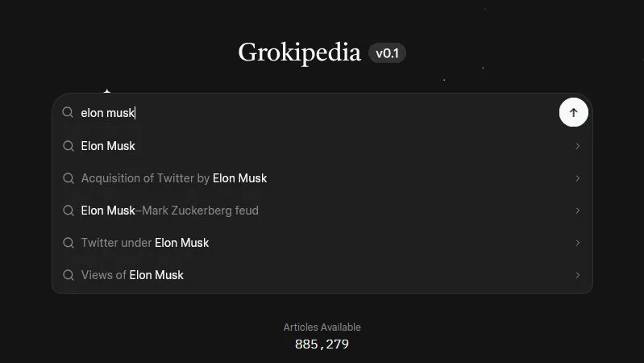The width and height of the screenshot is (644, 363).
Task: Choose "Twitter under Elon Musk" suggestion
Action: point(145,243)
